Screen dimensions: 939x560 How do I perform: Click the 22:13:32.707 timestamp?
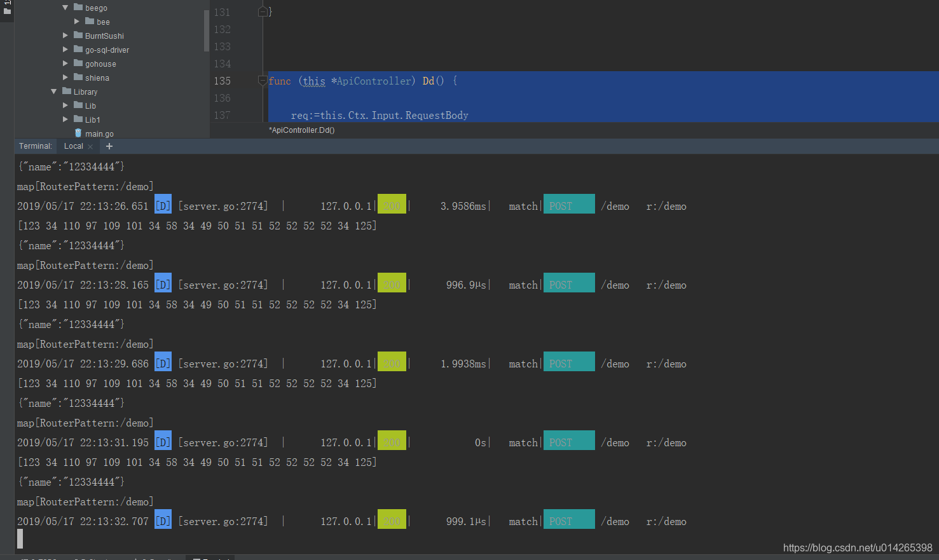point(114,521)
